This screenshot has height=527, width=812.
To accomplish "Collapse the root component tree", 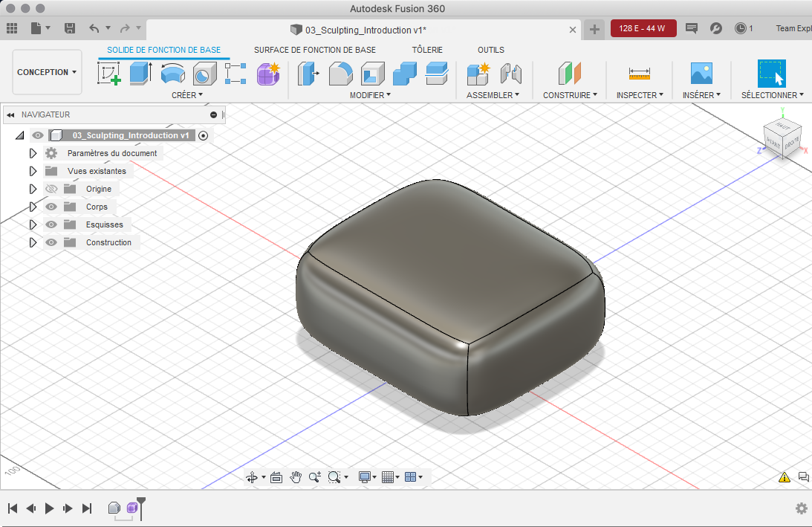I will [19, 136].
